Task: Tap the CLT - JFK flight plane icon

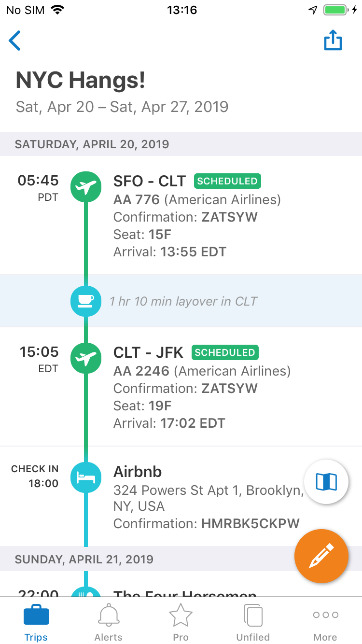Action: pyautogui.click(x=86, y=358)
